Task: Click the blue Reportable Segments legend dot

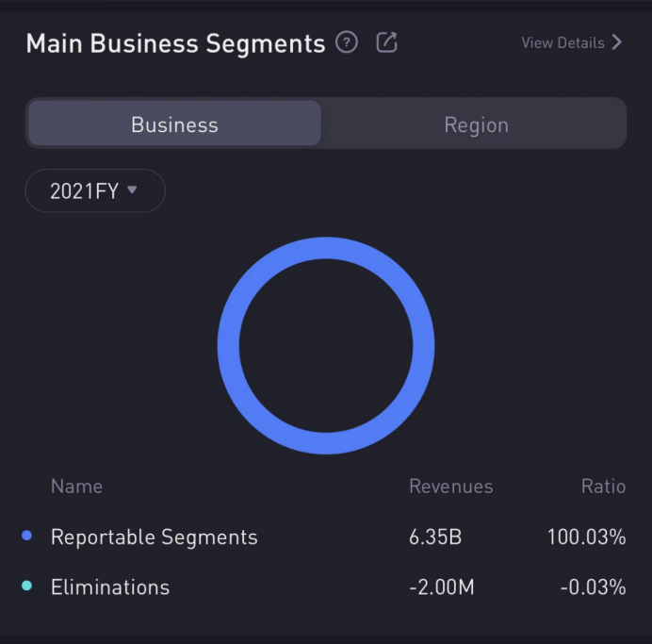Action: click(26, 537)
